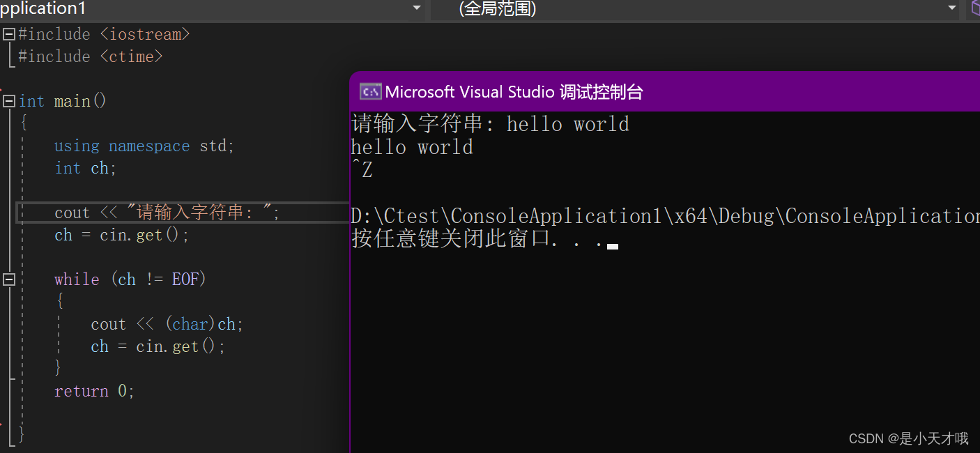Collapse the while loop code fold
This screenshot has width=980, height=453.
tap(8, 279)
